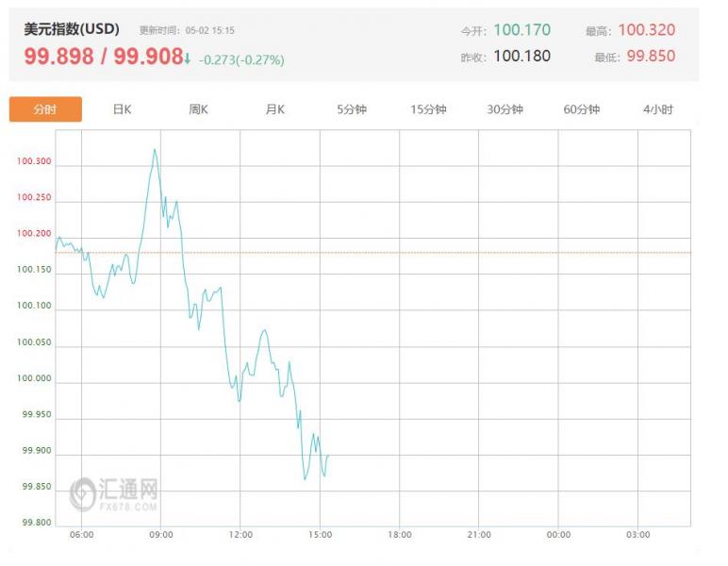Click the 最高 value 100.320

(x=646, y=30)
